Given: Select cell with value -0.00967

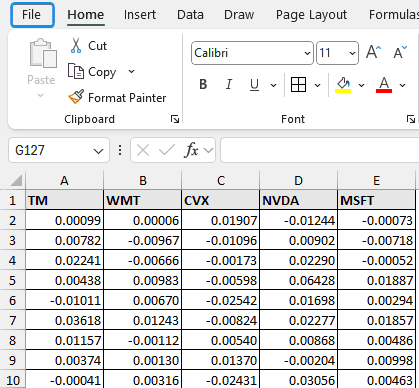Looking at the screenshot, I should tap(143, 240).
